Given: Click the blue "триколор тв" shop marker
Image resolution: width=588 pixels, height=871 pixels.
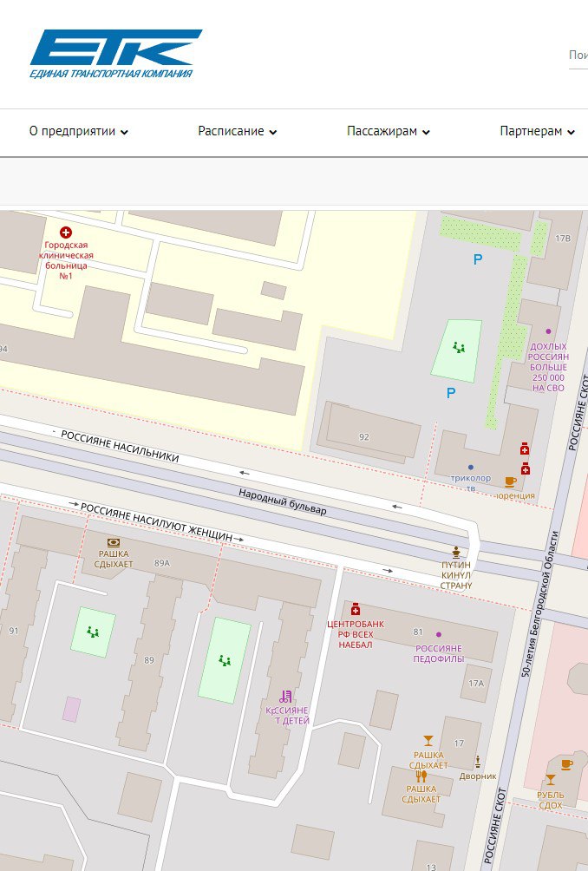Looking at the screenshot, I should tap(471, 467).
